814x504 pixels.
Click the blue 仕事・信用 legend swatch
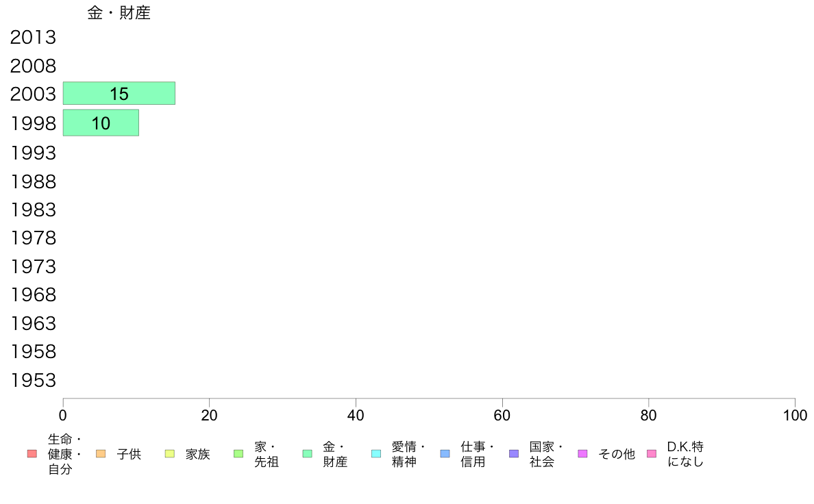(445, 454)
